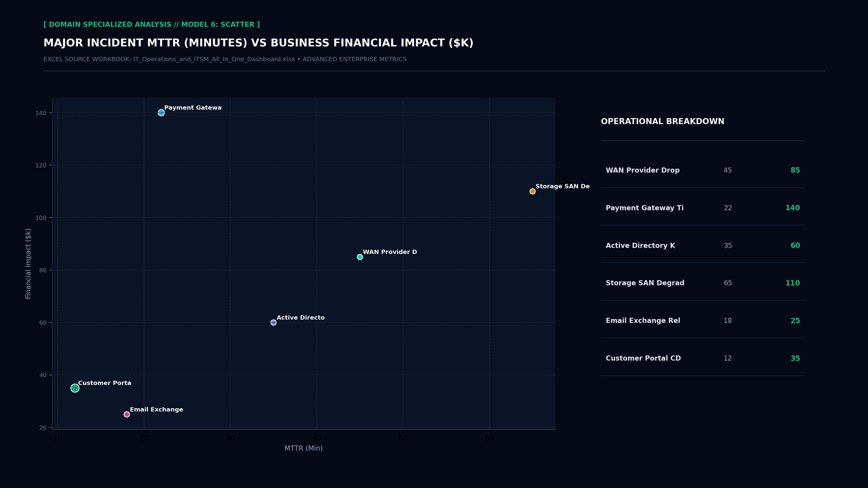Select 'Customer Portal CD' row name
This screenshot has height=488, width=868.
(643, 358)
